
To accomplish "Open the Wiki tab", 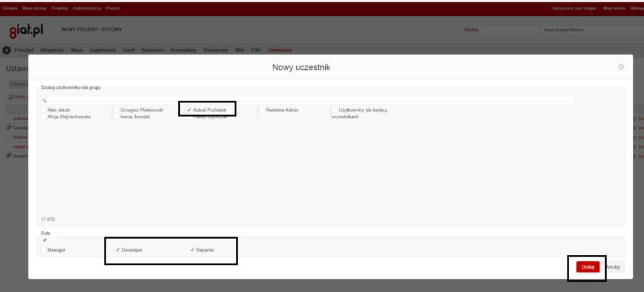I will 240,50.
